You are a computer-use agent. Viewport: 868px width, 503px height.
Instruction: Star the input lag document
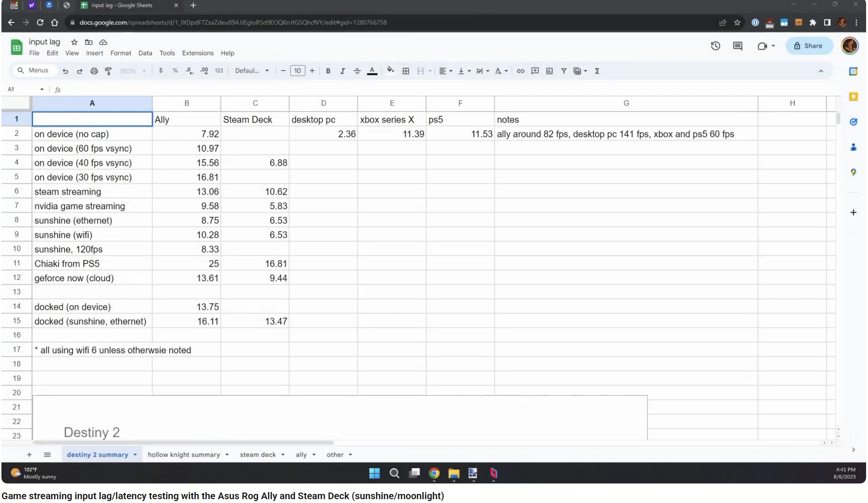74,42
